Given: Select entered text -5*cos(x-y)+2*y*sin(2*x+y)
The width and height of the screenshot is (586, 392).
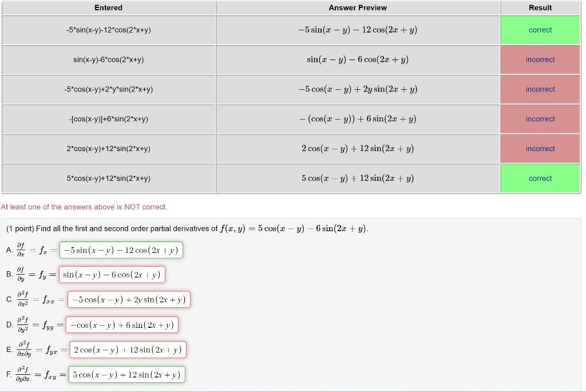Looking at the screenshot, I should [108, 89].
